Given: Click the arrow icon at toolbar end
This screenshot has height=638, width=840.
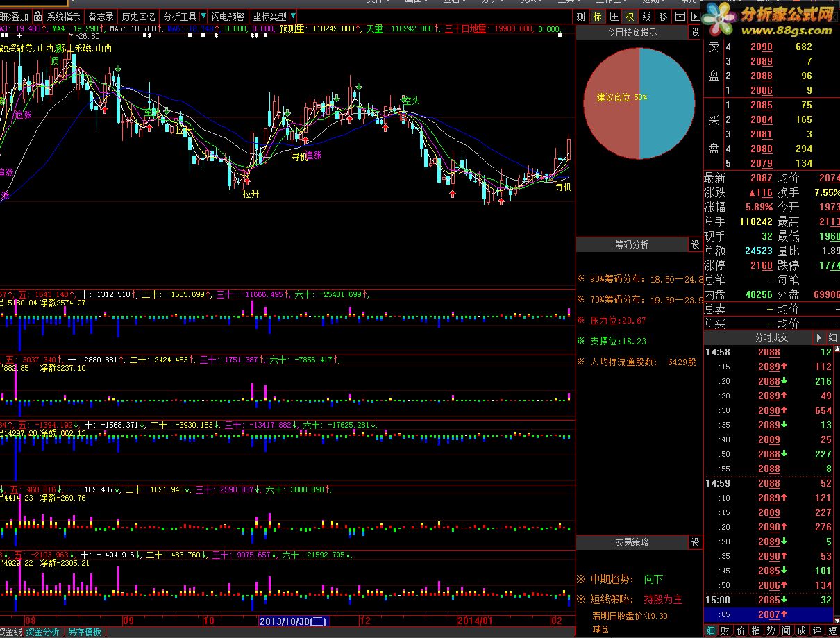Looking at the screenshot, I should pos(694,17).
